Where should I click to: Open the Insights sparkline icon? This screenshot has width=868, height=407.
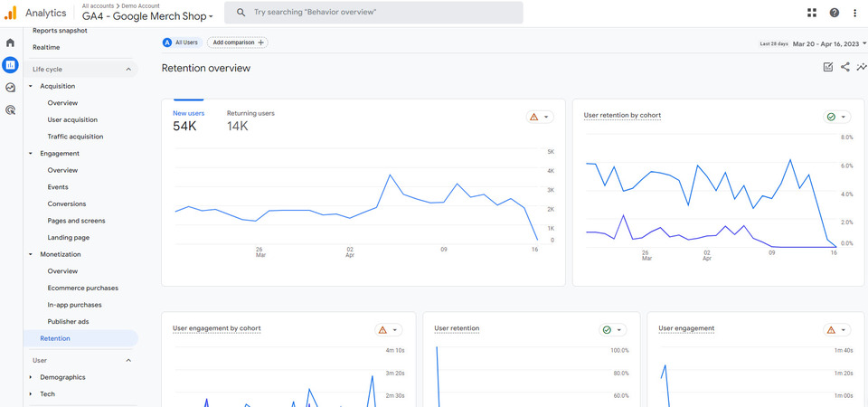tap(861, 67)
